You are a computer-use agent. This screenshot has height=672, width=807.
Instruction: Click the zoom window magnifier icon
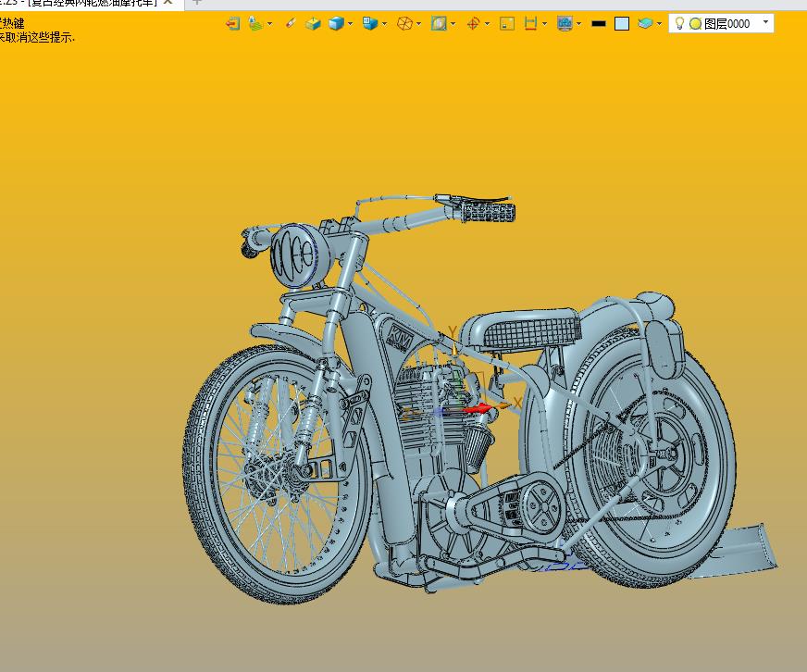point(439,23)
